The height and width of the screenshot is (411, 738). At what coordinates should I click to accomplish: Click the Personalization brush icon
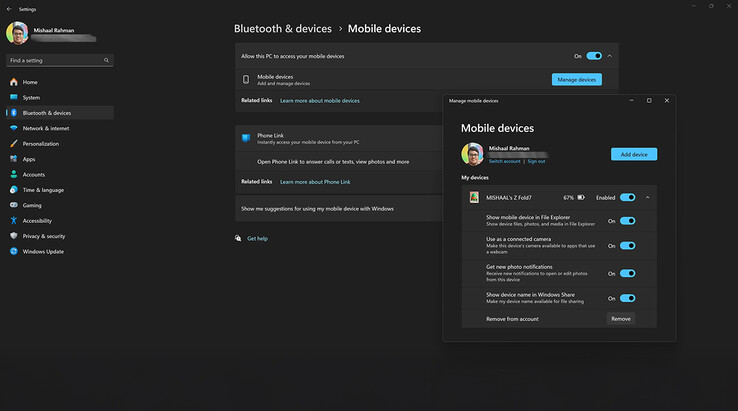click(14, 144)
